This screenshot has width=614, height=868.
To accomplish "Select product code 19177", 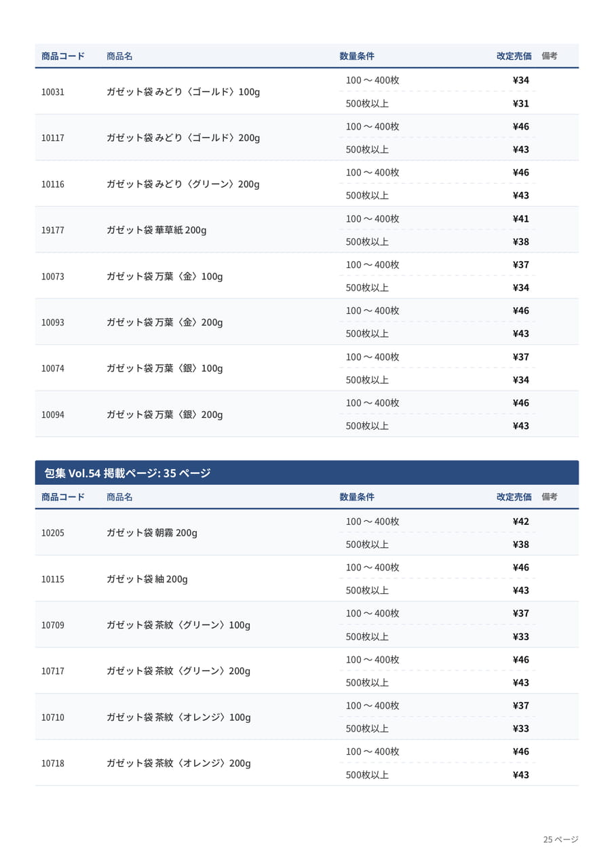I will click(x=53, y=230).
